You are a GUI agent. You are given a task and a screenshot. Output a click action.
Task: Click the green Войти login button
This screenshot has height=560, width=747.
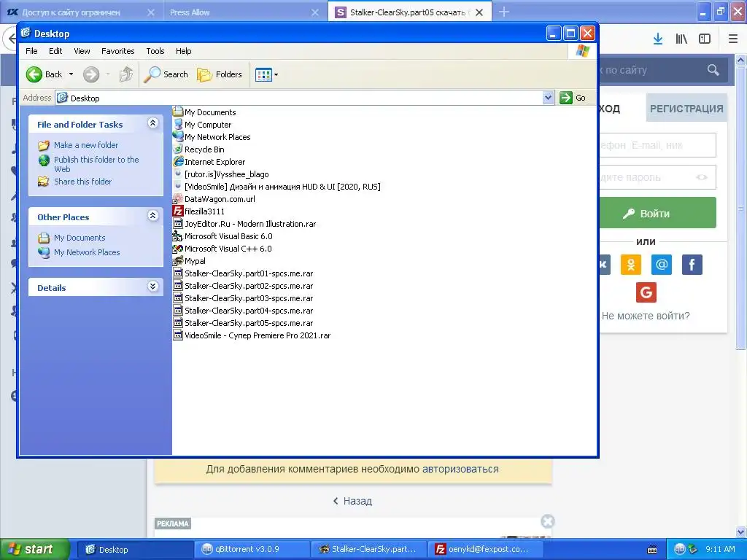coord(657,213)
